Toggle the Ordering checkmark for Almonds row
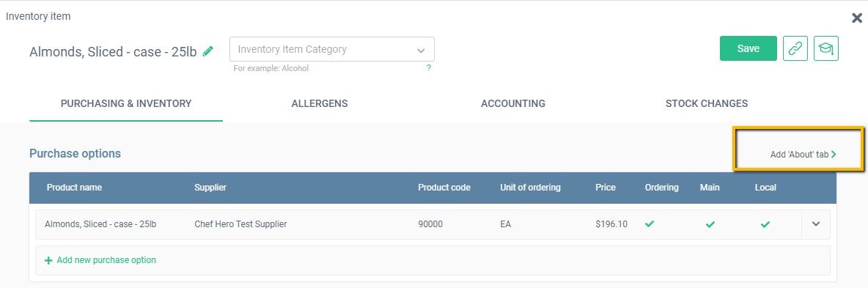Viewport: 868px width, 288px height. pos(650,224)
